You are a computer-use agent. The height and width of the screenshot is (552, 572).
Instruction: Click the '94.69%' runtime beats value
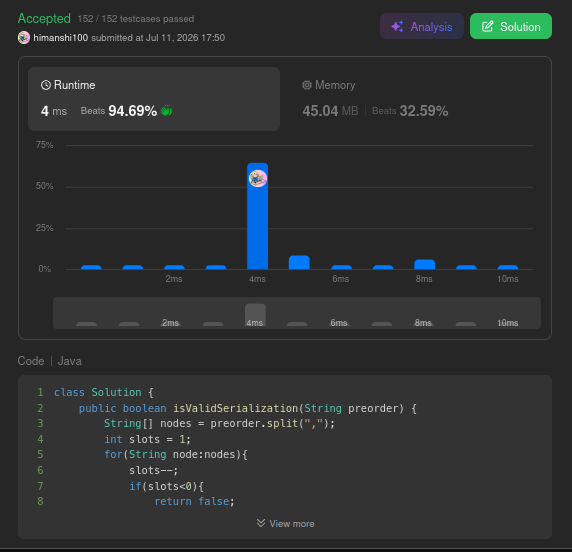click(132, 111)
